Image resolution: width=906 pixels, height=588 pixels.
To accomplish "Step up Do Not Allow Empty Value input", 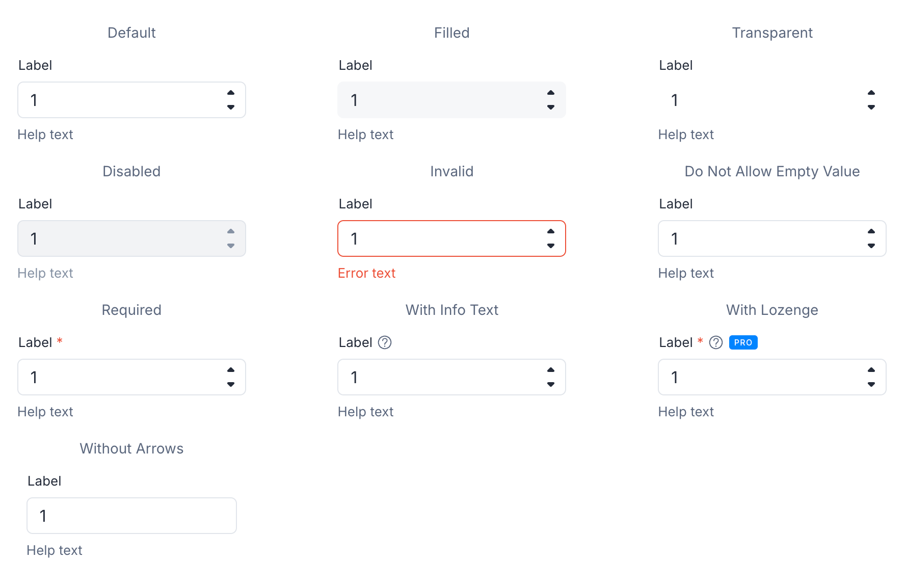I will click(x=871, y=231).
